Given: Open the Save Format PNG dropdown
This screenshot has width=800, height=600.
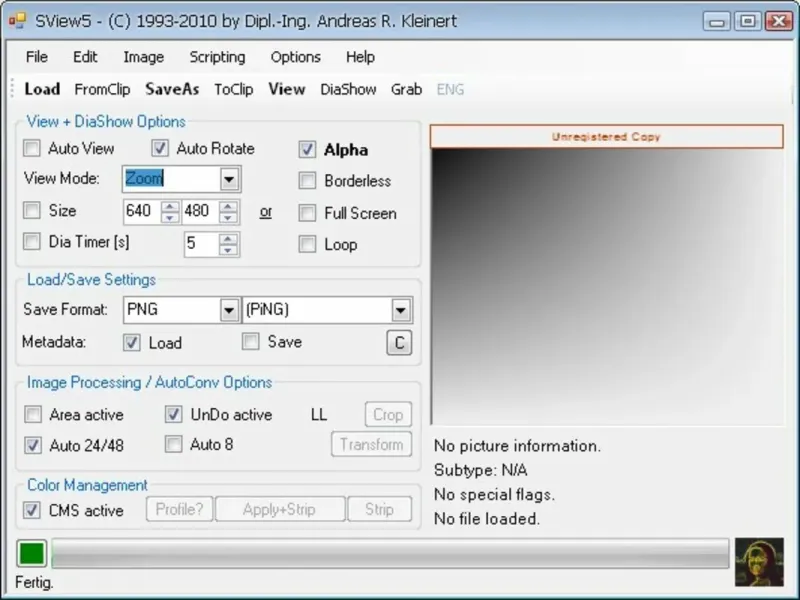Looking at the screenshot, I should 229,310.
